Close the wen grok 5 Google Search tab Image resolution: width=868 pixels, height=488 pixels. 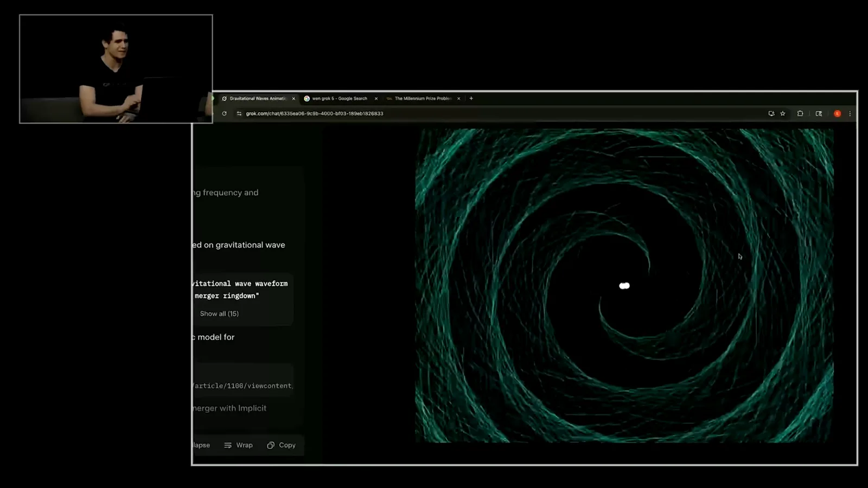tap(376, 99)
